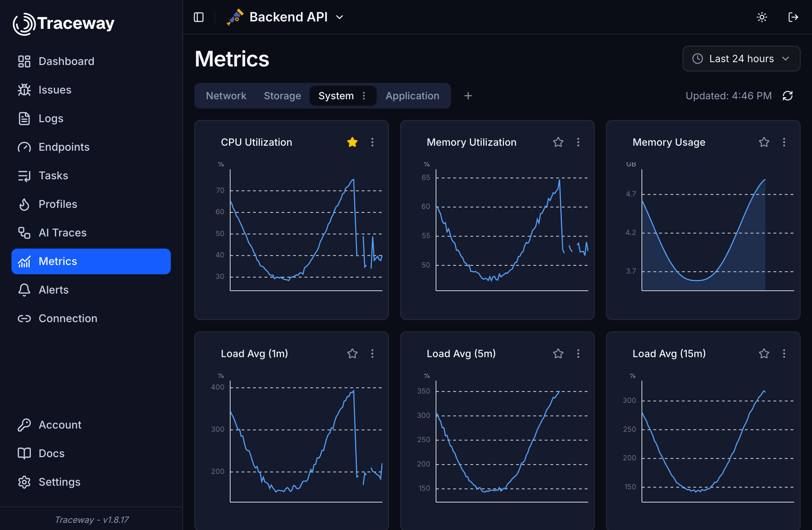Open CPU Utilization card options menu
The image size is (812, 530).
click(x=372, y=142)
